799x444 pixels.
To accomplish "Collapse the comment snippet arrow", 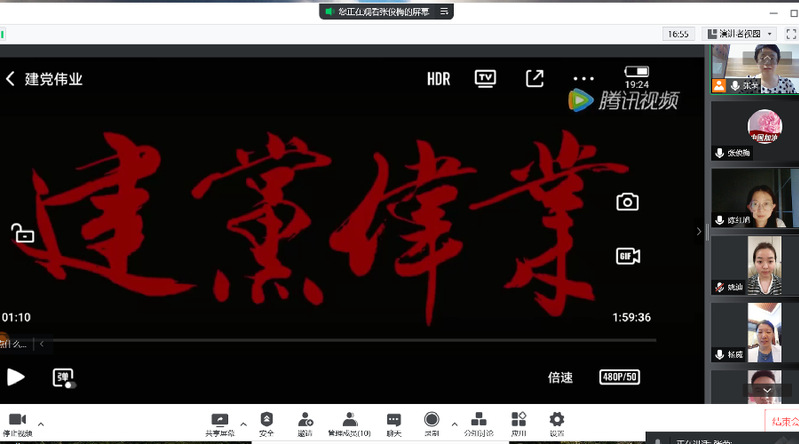I will [42, 344].
